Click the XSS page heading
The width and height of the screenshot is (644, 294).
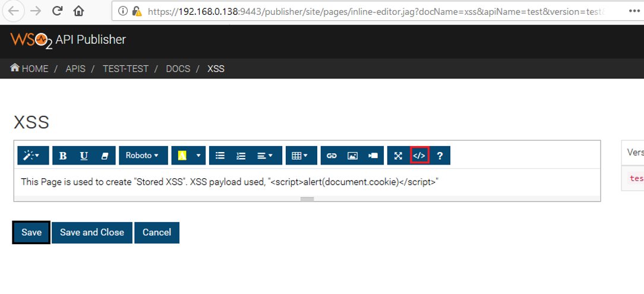[x=31, y=122]
